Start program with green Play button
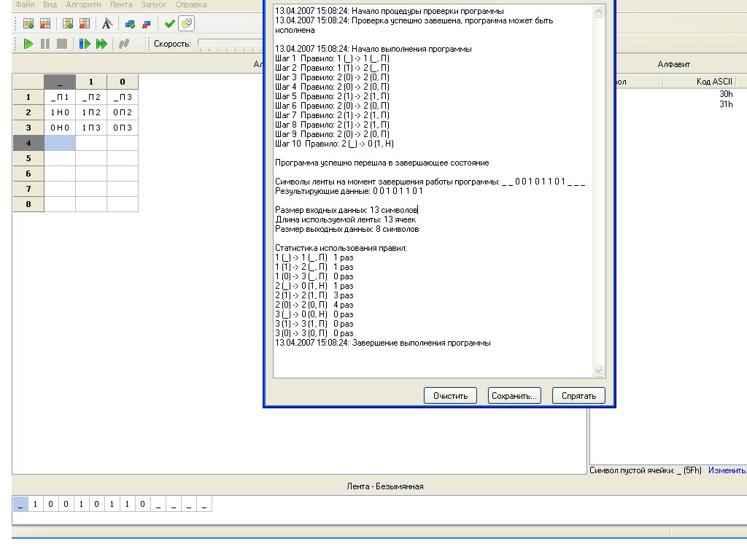This screenshot has width=747, height=560. [x=28, y=44]
